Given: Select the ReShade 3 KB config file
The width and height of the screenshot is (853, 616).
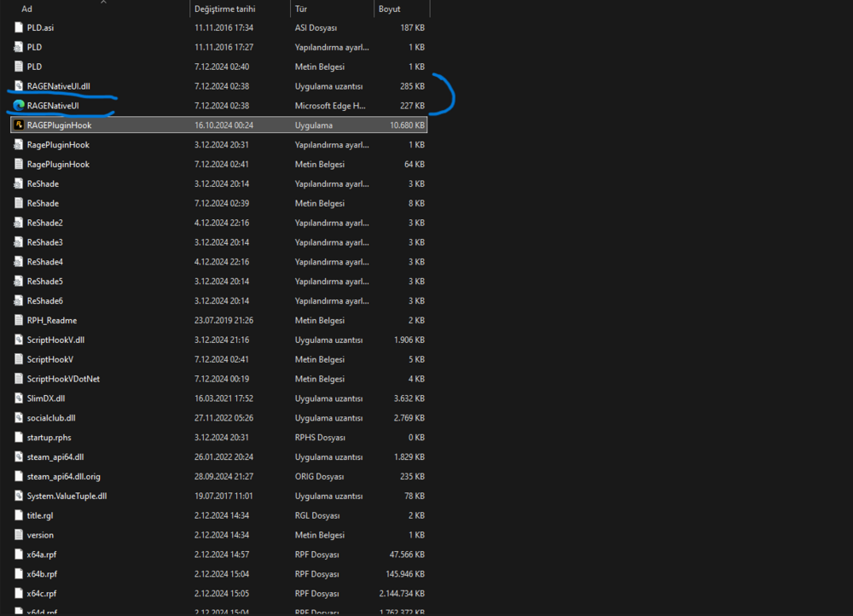Looking at the screenshot, I should click(x=218, y=184).
